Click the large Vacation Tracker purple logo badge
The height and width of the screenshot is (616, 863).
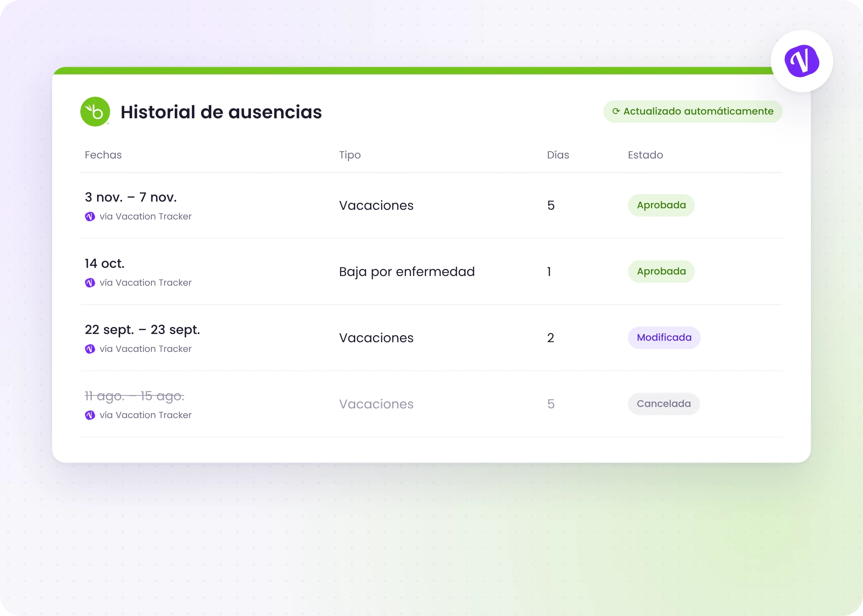point(802,61)
